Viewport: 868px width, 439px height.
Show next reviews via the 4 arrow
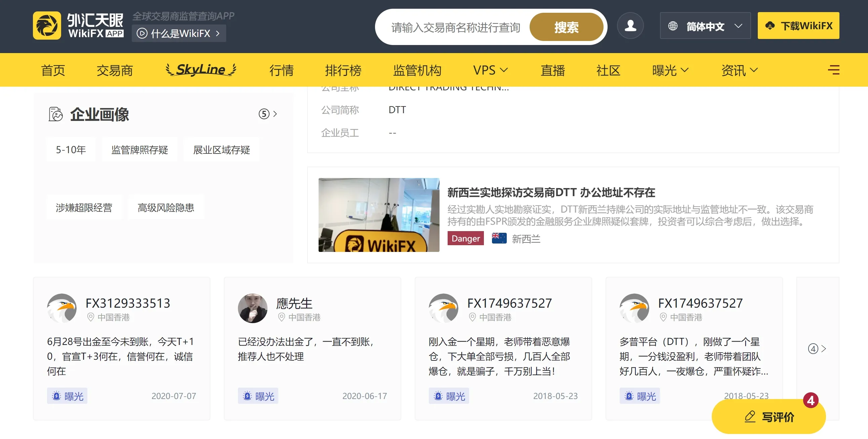click(817, 349)
